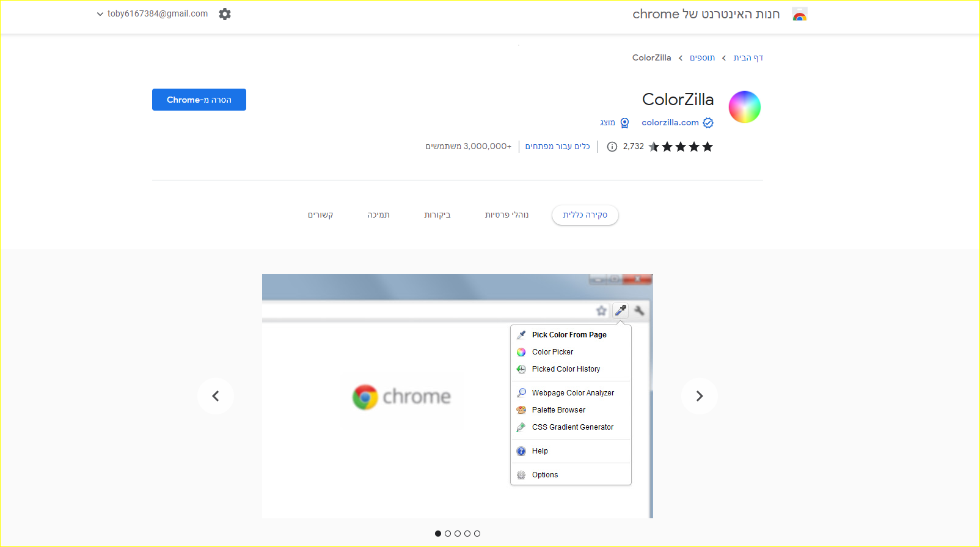Click the Chrome Web Store rainbow logo
Viewport: 980px width, 547px height.
pyautogui.click(x=800, y=14)
